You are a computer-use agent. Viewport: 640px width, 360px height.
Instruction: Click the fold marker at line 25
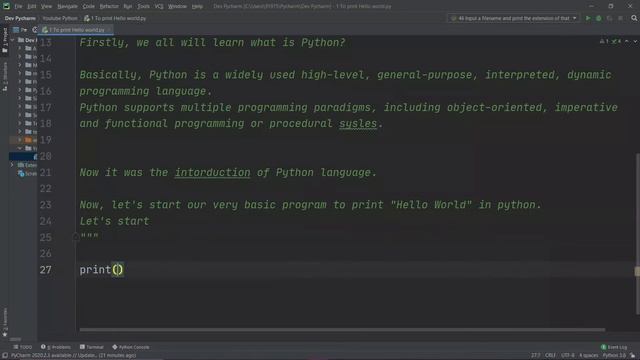click(x=76, y=236)
